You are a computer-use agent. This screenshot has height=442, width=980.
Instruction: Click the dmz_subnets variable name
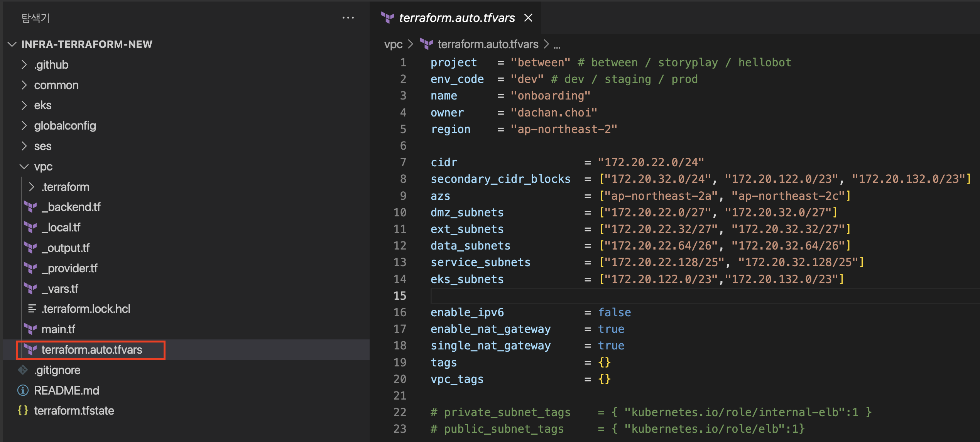point(467,213)
